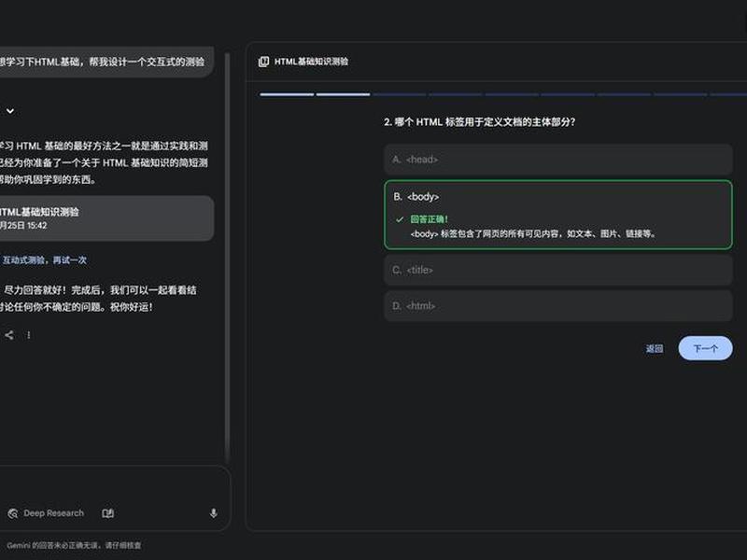
Task: Select answer B. <body>
Action: pos(557,215)
